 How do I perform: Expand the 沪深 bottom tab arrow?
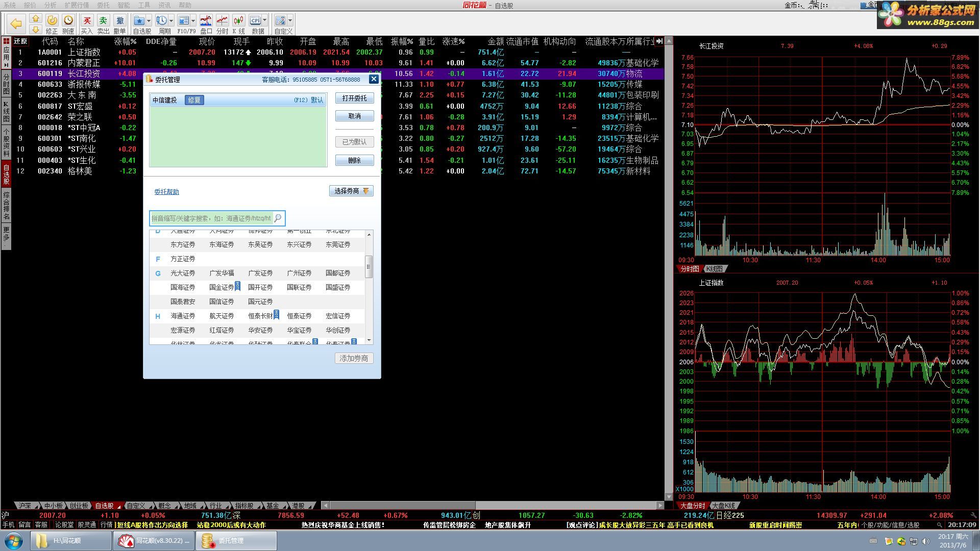[x=36, y=506]
